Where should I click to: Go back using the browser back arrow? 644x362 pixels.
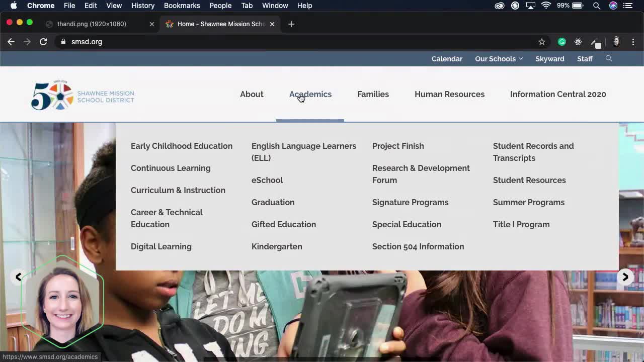(x=11, y=42)
